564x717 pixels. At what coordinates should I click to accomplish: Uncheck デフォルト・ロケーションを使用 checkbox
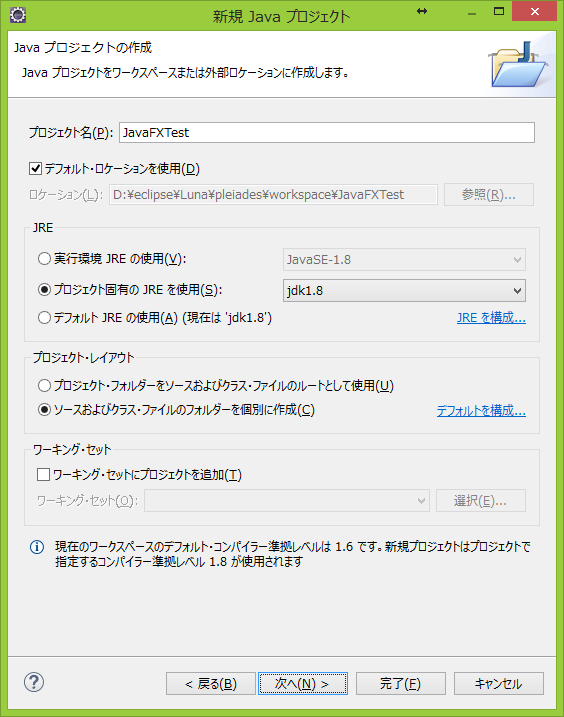[35, 169]
